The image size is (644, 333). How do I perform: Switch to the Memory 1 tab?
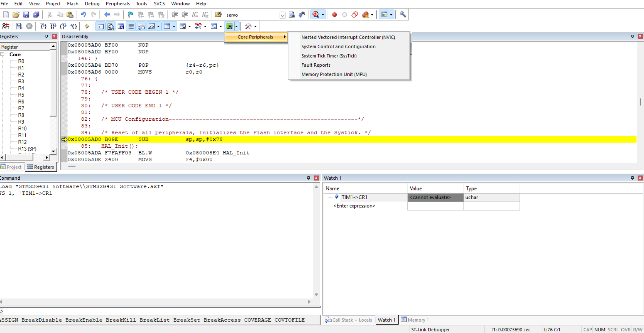415,320
